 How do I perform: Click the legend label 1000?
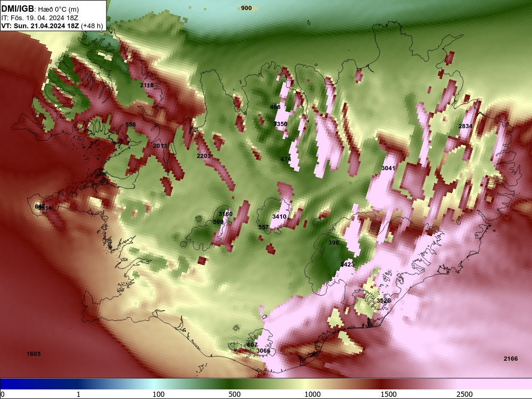[x=312, y=394]
